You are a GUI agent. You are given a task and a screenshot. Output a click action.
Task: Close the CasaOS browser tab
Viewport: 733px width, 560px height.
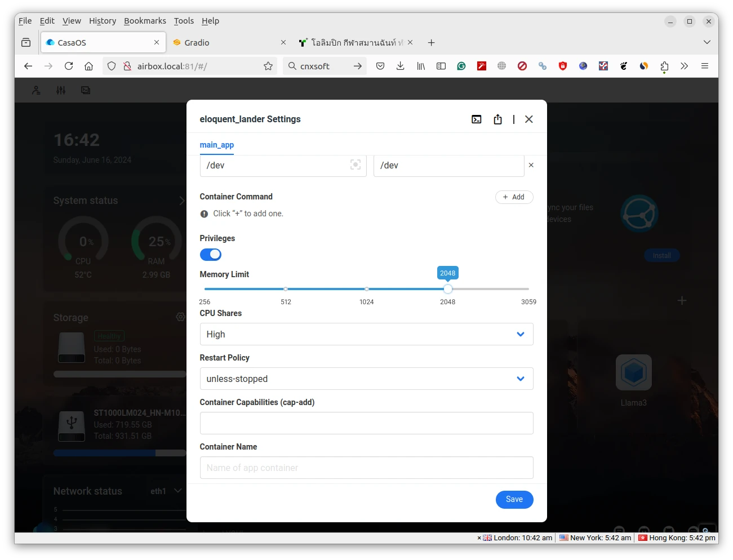click(x=157, y=42)
